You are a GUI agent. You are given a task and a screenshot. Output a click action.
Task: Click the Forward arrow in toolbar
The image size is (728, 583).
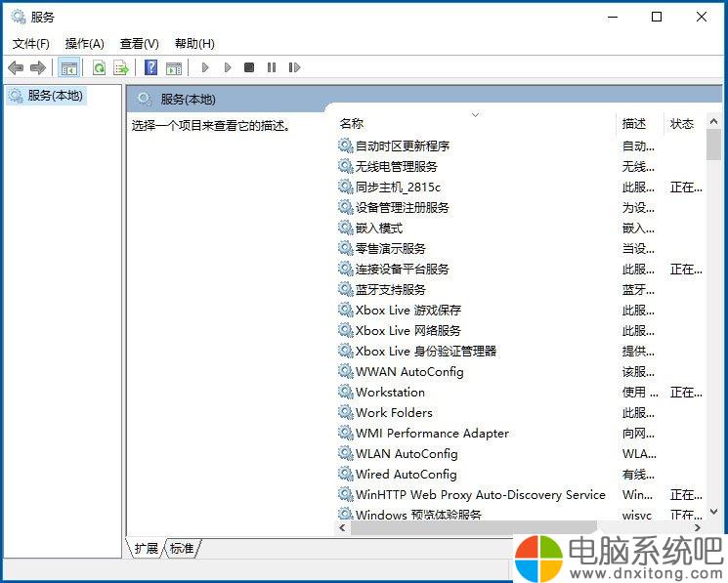[38, 67]
